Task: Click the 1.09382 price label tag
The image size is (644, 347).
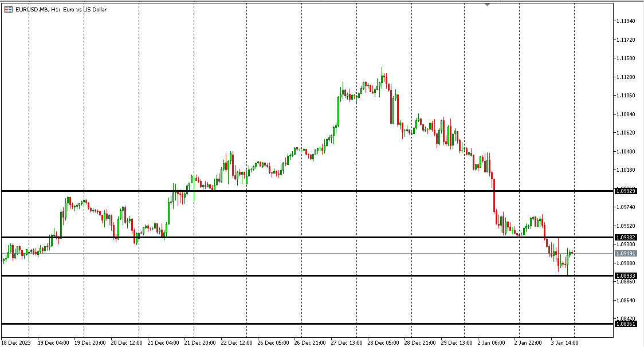Action: (625, 237)
